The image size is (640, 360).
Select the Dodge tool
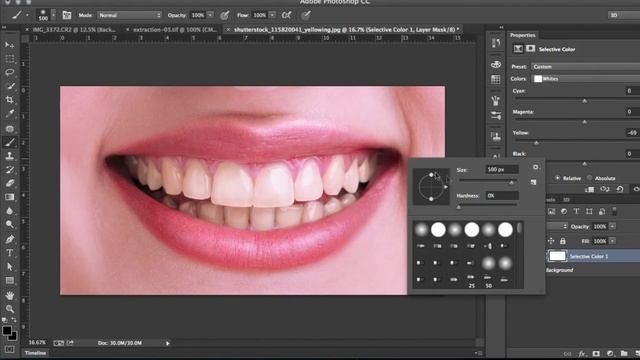pos(10,225)
